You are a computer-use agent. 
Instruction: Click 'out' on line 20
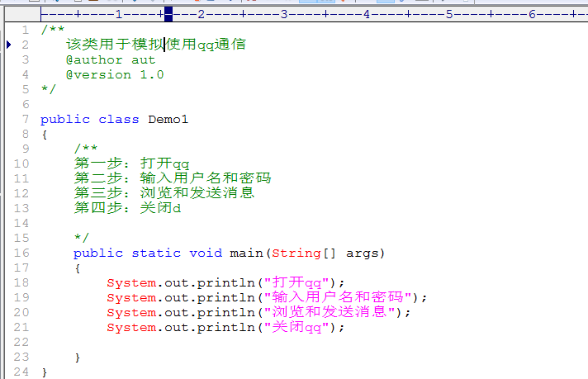[x=176, y=313]
